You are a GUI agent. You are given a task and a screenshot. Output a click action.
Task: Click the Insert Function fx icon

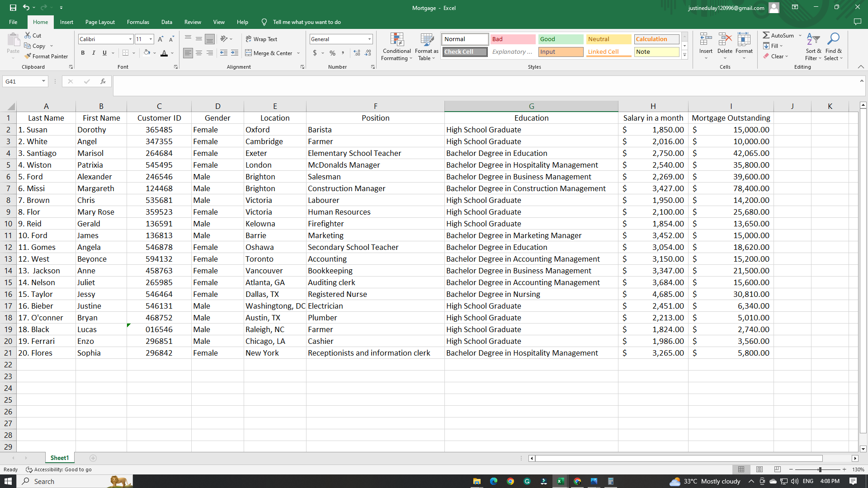coord(103,81)
